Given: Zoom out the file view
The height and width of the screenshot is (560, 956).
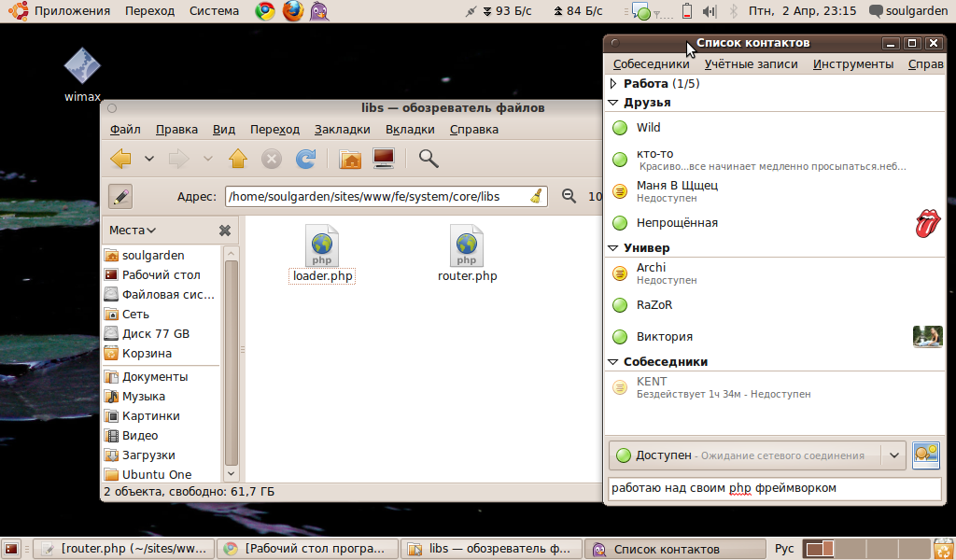Looking at the screenshot, I should (x=569, y=196).
